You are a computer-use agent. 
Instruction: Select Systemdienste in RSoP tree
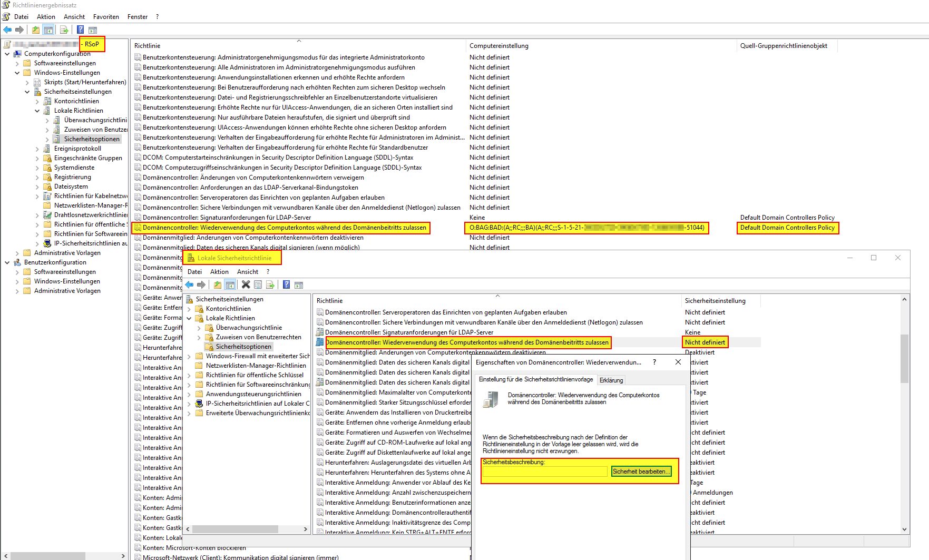[x=74, y=168]
